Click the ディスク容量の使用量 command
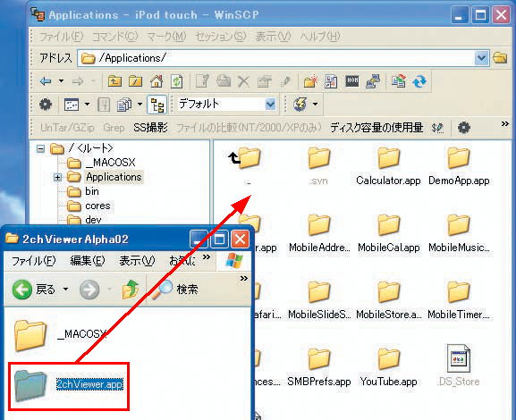 click(376, 128)
